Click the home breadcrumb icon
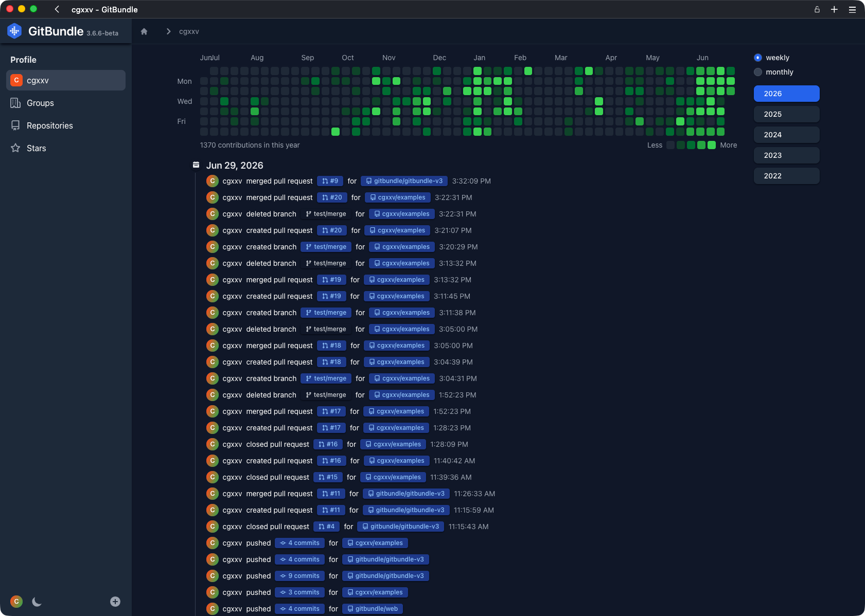The width and height of the screenshot is (865, 616). [144, 31]
